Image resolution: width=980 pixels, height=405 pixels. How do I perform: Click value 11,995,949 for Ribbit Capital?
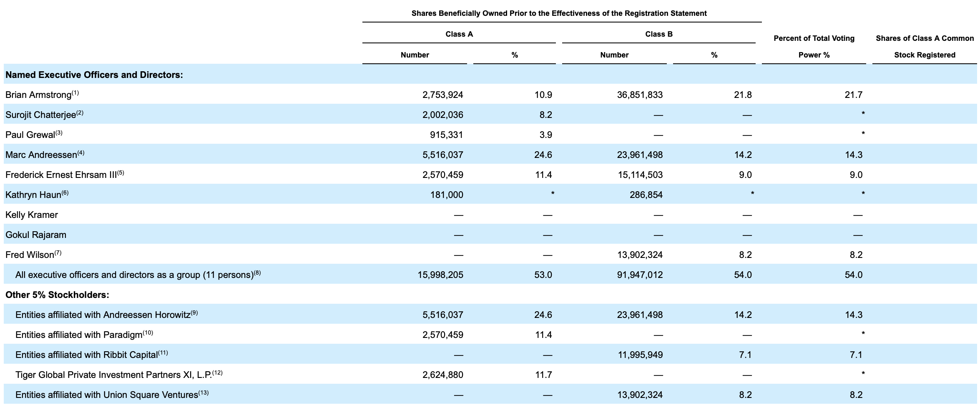(640, 355)
